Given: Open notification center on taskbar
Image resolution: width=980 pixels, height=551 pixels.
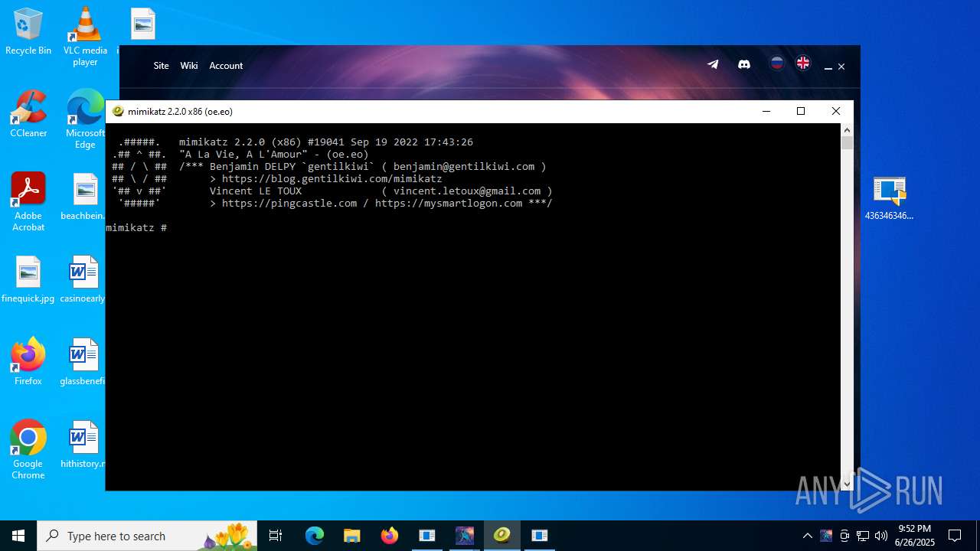Looking at the screenshot, I should [x=955, y=536].
